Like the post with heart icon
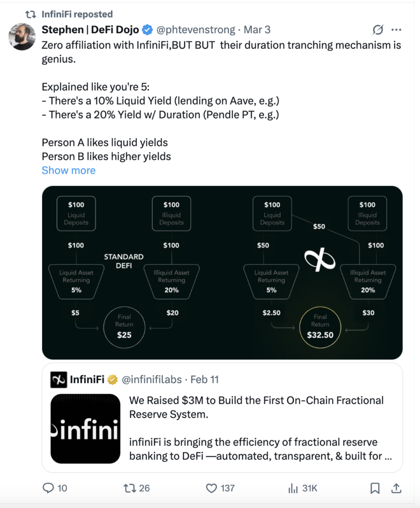This screenshot has height=508, width=420. click(211, 488)
